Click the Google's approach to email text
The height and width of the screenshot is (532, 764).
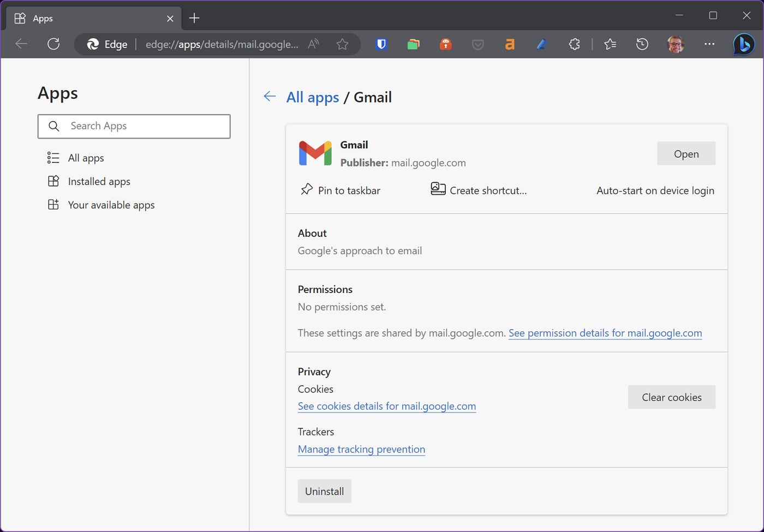coord(360,250)
